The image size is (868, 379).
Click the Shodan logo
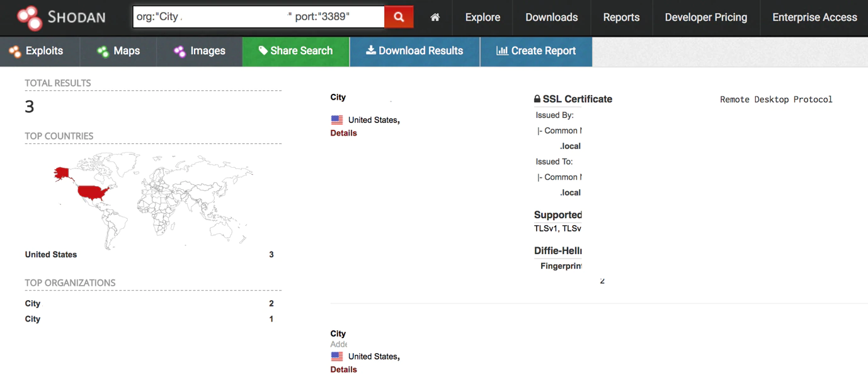coord(60,18)
